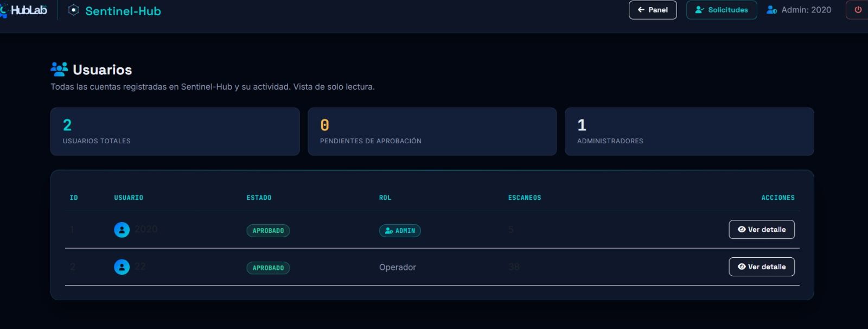Click the ID column header
The height and width of the screenshot is (329, 868).
click(x=74, y=198)
